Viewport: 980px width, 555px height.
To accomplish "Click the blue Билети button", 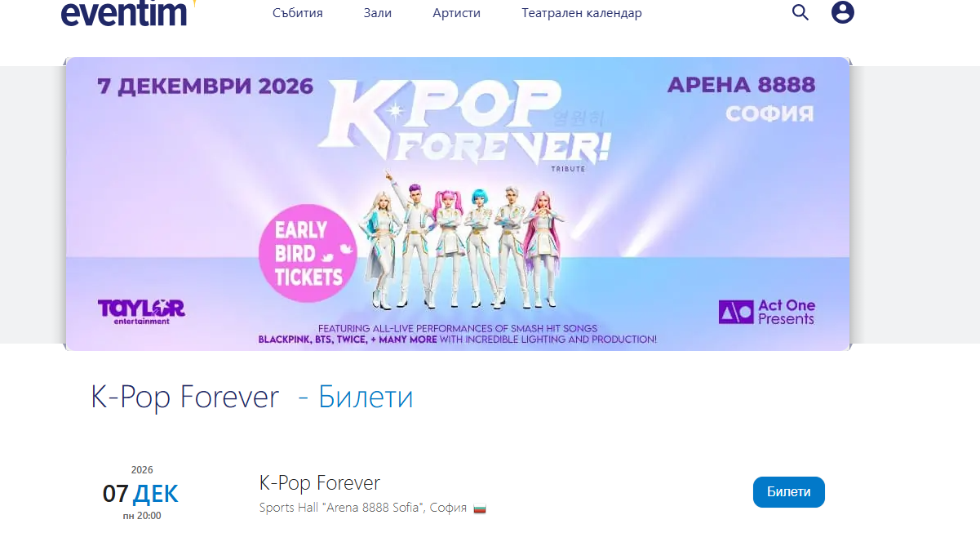I will pyautogui.click(x=789, y=492).
